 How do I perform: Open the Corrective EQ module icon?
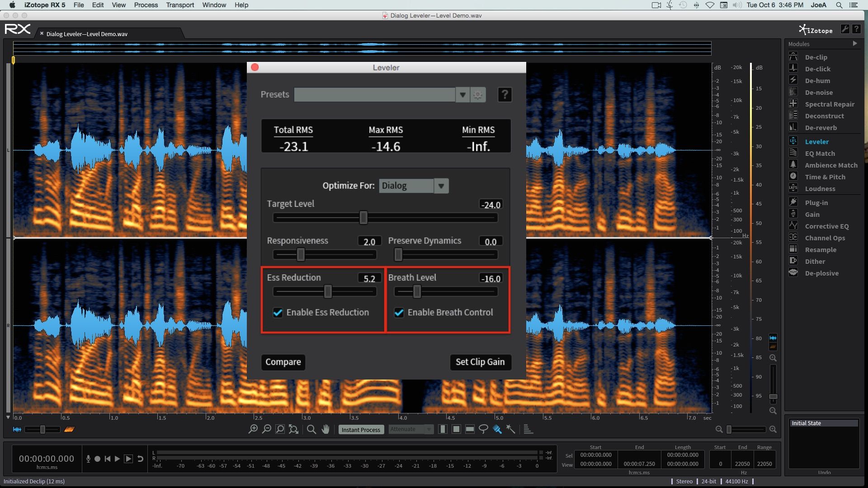pos(793,225)
